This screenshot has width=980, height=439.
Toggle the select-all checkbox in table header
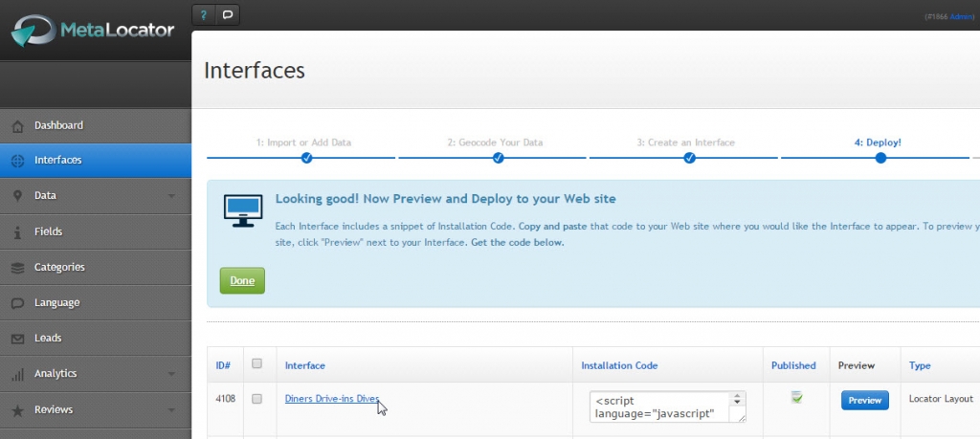click(x=256, y=363)
